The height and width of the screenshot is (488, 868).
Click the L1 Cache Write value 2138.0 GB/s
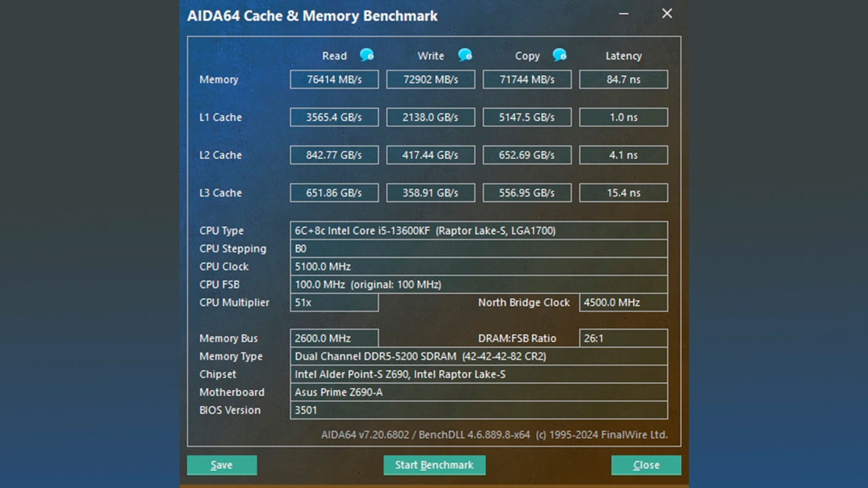pyautogui.click(x=431, y=117)
